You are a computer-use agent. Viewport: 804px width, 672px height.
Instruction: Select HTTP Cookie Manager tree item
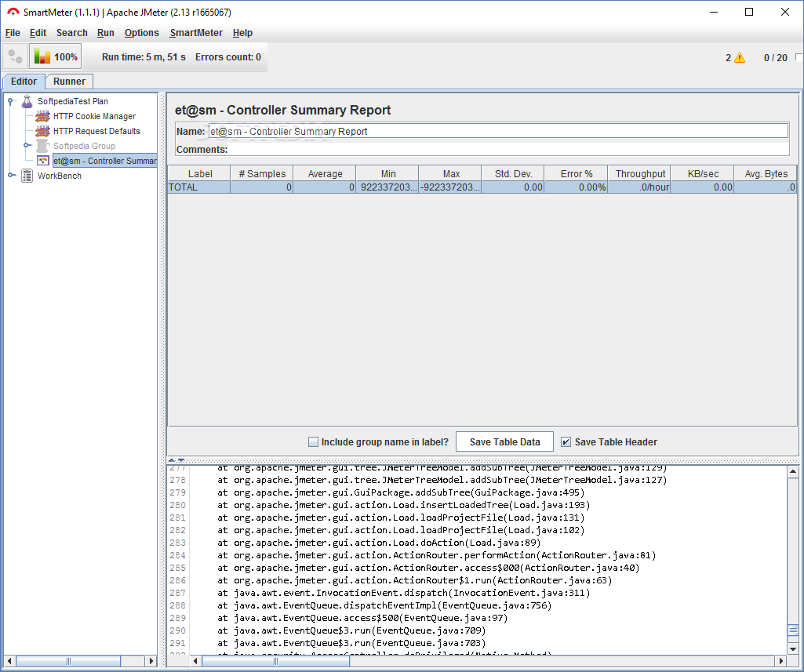tap(94, 116)
